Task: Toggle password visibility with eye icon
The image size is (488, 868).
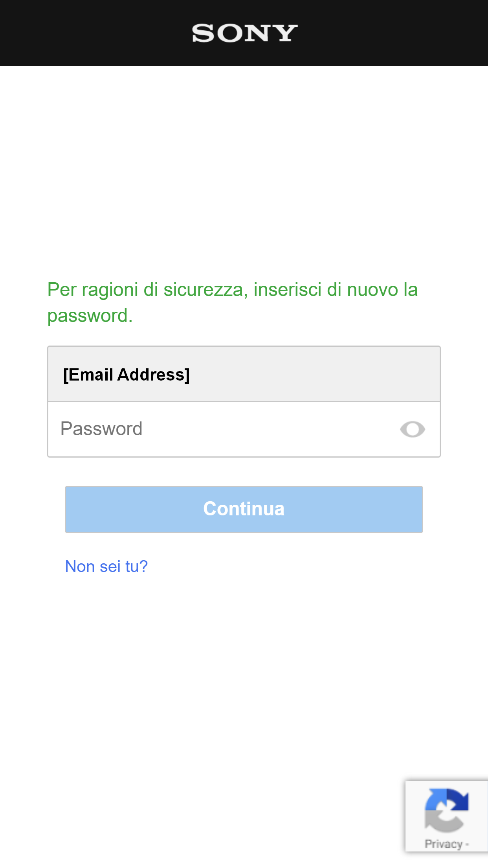Action: pos(412,429)
